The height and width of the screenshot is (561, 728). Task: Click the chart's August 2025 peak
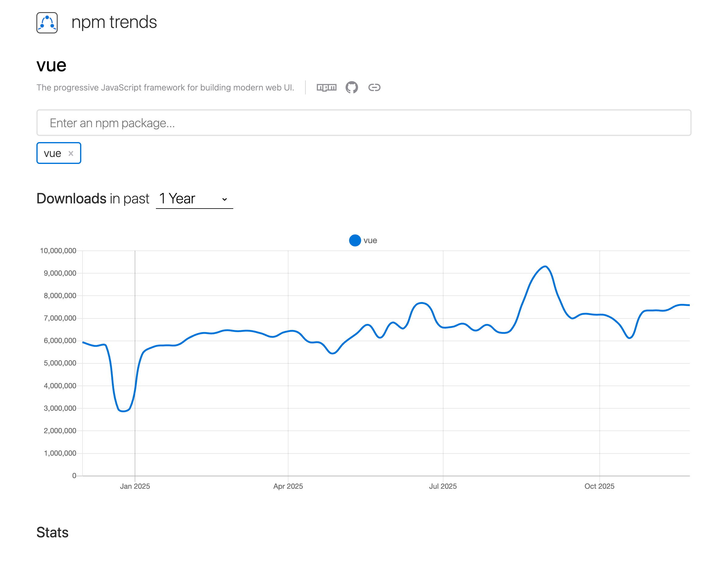tap(545, 267)
